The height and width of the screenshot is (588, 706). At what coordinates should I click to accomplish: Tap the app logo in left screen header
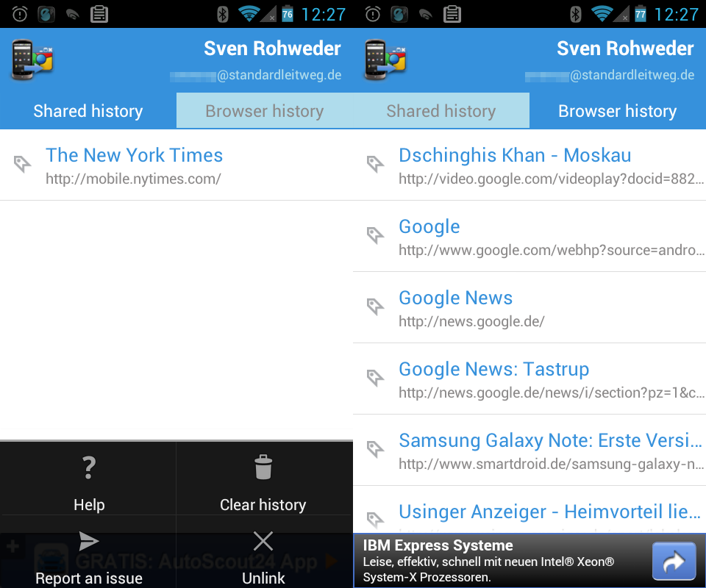32,60
